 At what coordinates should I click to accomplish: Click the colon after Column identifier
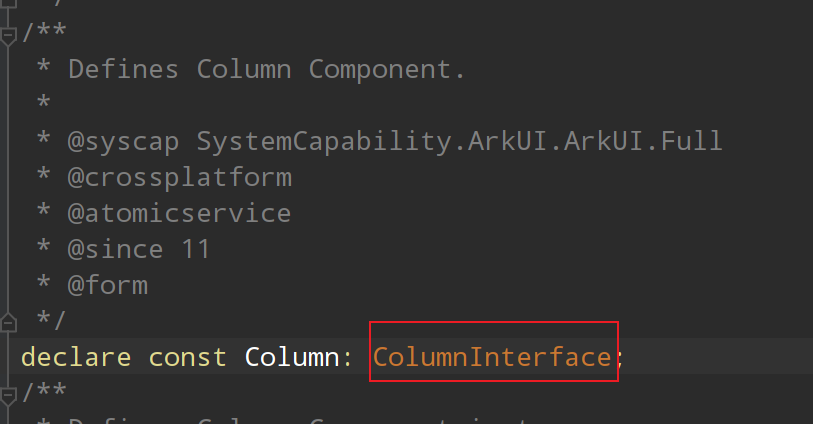tap(347, 357)
